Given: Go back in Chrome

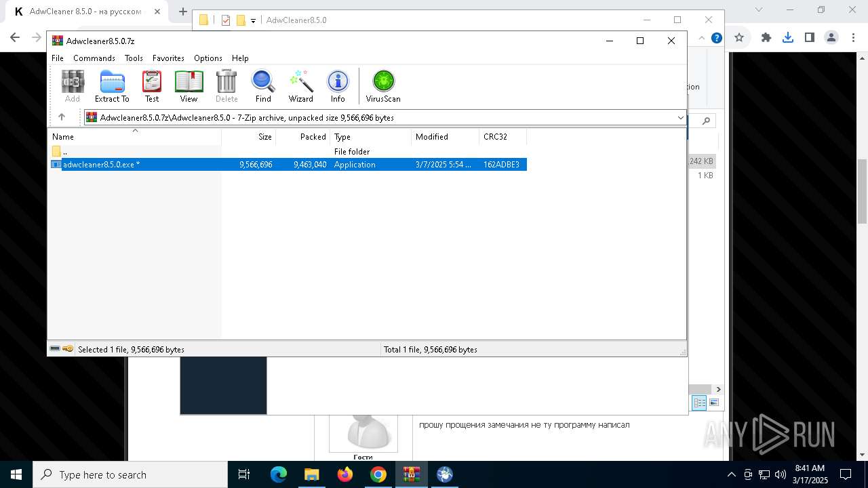Looking at the screenshot, I should coord(15,38).
